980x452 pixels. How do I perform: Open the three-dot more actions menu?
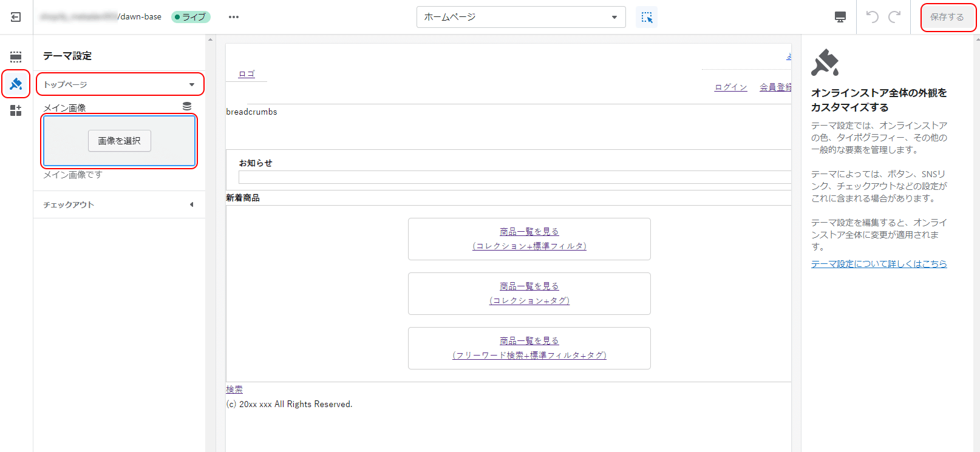(x=234, y=17)
